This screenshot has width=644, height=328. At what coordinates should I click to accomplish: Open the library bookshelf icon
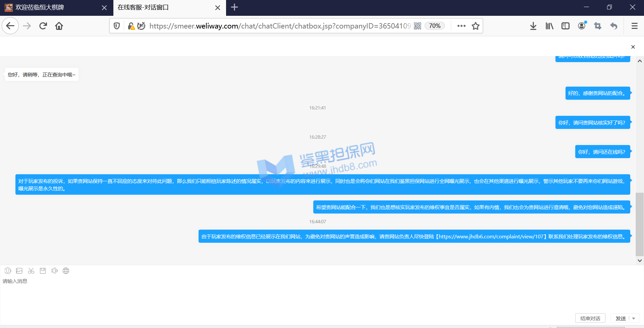click(549, 26)
